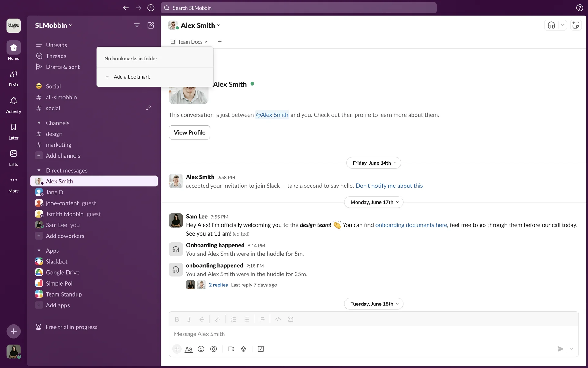Screen dimensions: 588x368
Task: Open the onboarding documents here link
Action: pyautogui.click(x=411, y=225)
